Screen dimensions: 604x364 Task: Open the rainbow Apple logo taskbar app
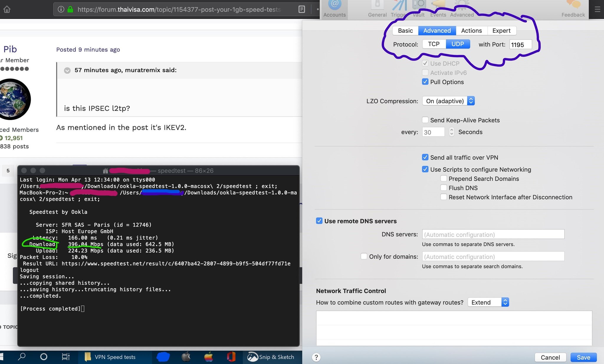click(209, 357)
